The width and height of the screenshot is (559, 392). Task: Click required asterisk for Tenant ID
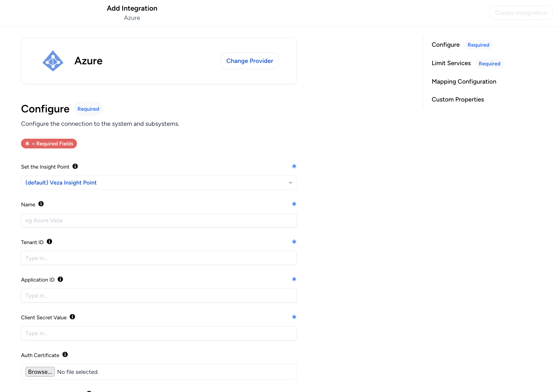coord(294,242)
